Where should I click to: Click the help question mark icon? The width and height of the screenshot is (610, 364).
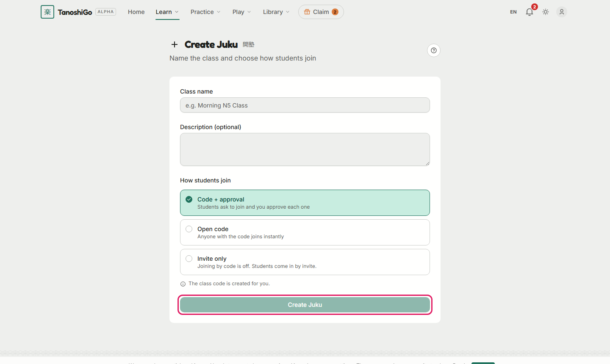pyautogui.click(x=434, y=50)
